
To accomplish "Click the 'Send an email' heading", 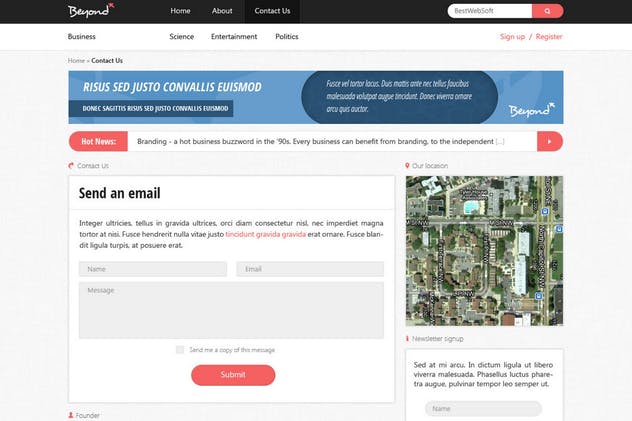I will (x=119, y=193).
